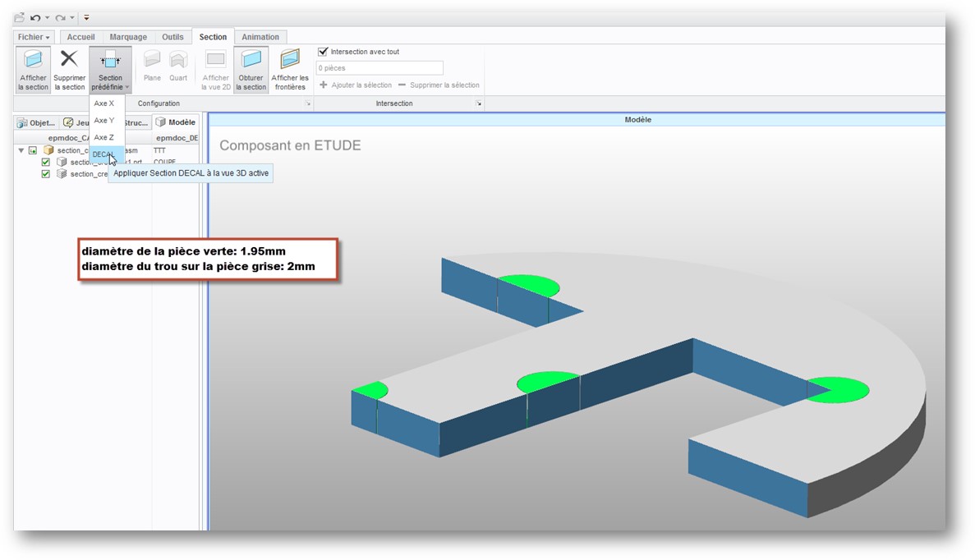Image resolution: width=975 pixels, height=560 pixels.
Task: Select the Quart section icon
Action: 178,61
